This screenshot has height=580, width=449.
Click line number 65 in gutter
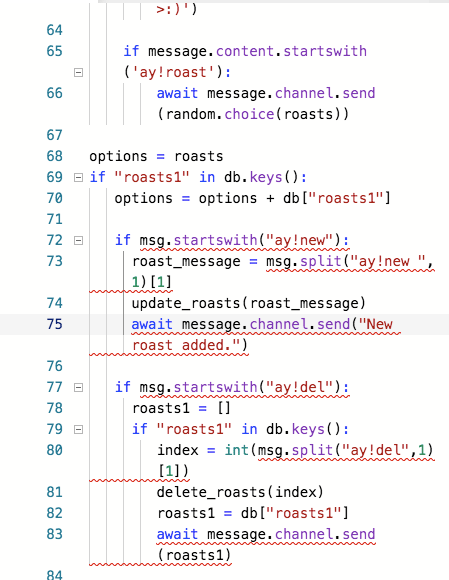pos(54,51)
